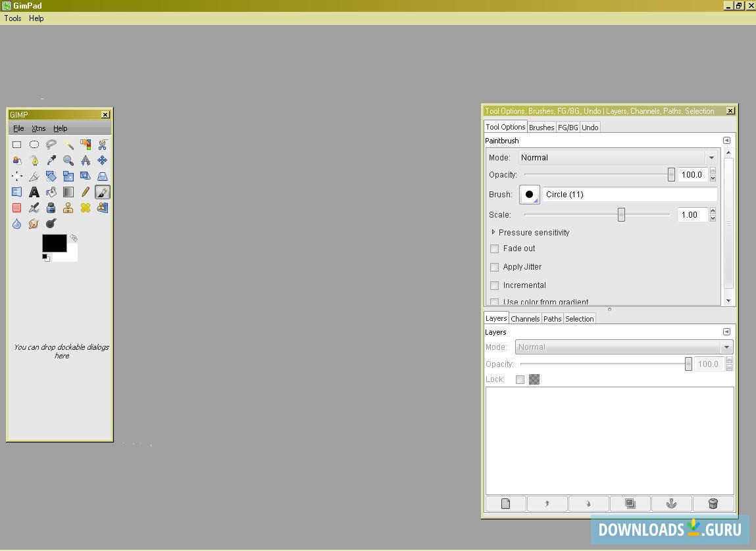Select the Bucket Fill tool
The height and width of the screenshot is (551, 756).
click(x=51, y=192)
